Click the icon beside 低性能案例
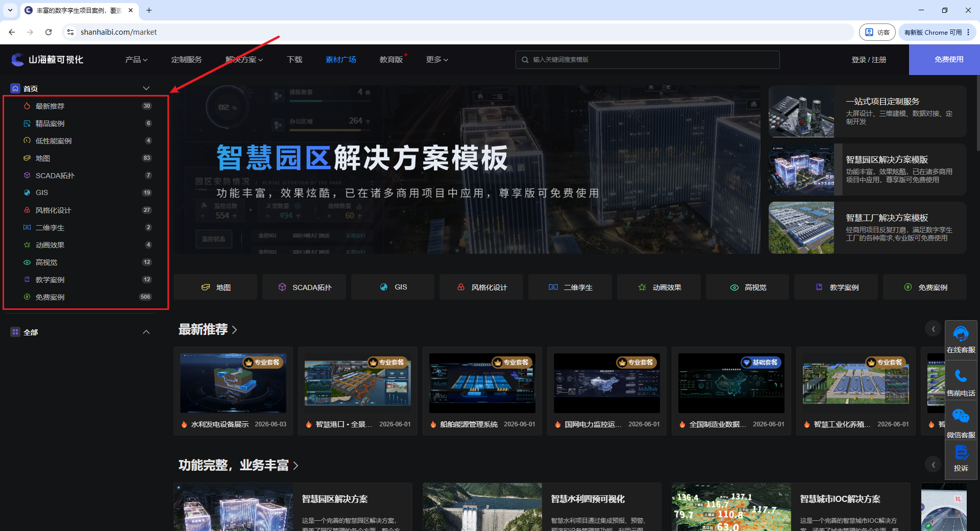The height and width of the screenshot is (531, 980). (x=27, y=140)
